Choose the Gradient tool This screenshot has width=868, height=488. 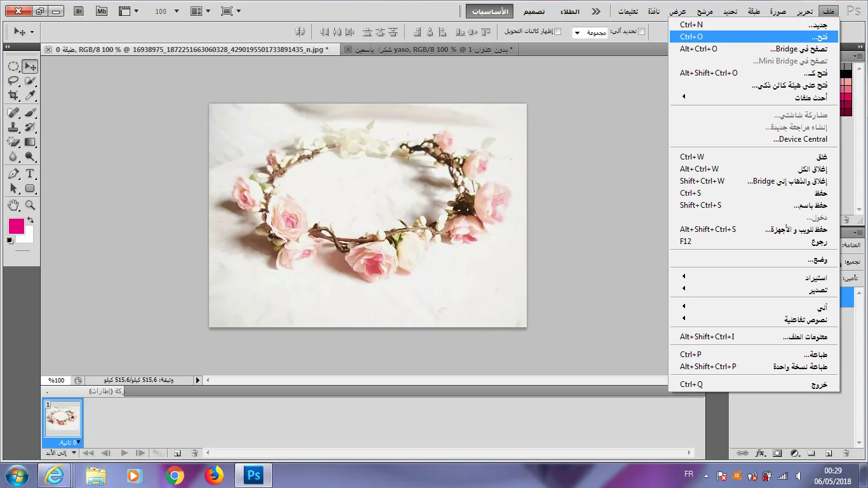pyautogui.click(x=29, y=142)
